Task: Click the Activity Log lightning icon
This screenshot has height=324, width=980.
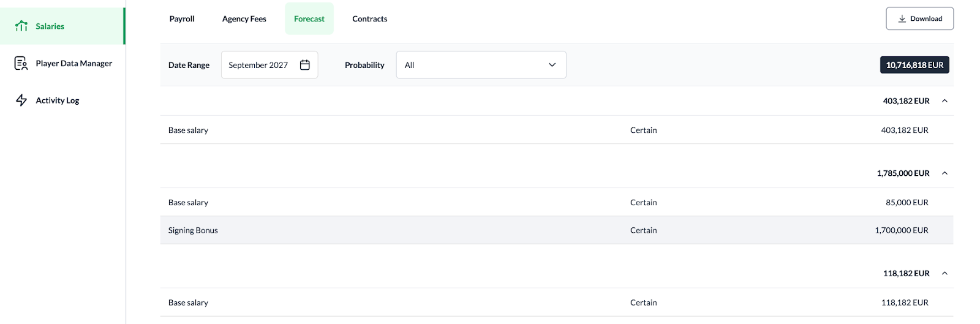Action: [x=21, y=100]
